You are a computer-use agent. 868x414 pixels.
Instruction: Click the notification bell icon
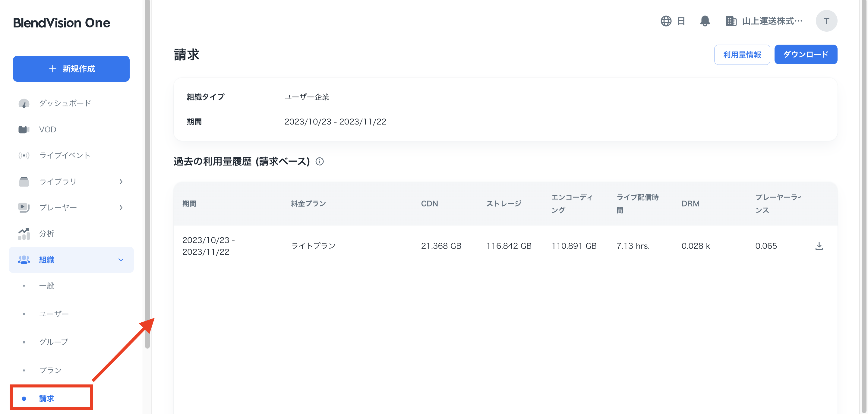pos(705,21)
